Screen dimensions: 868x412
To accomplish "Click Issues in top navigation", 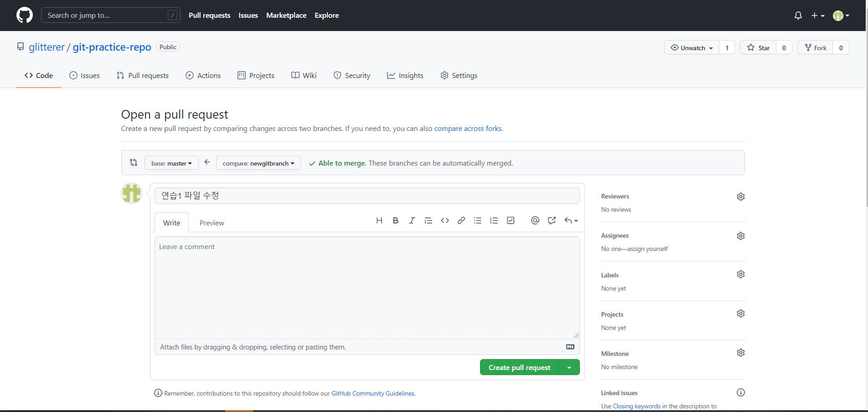I will (x=248, y=15).
